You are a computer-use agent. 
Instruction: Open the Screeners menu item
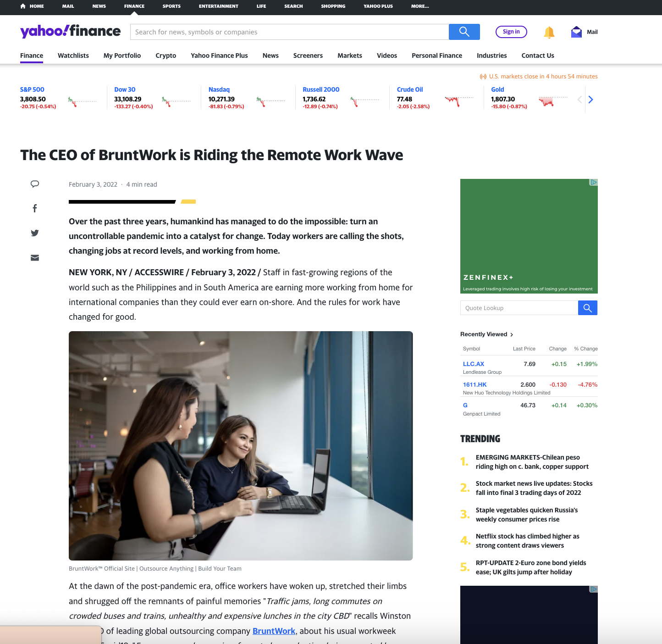(x=308, y=56)
